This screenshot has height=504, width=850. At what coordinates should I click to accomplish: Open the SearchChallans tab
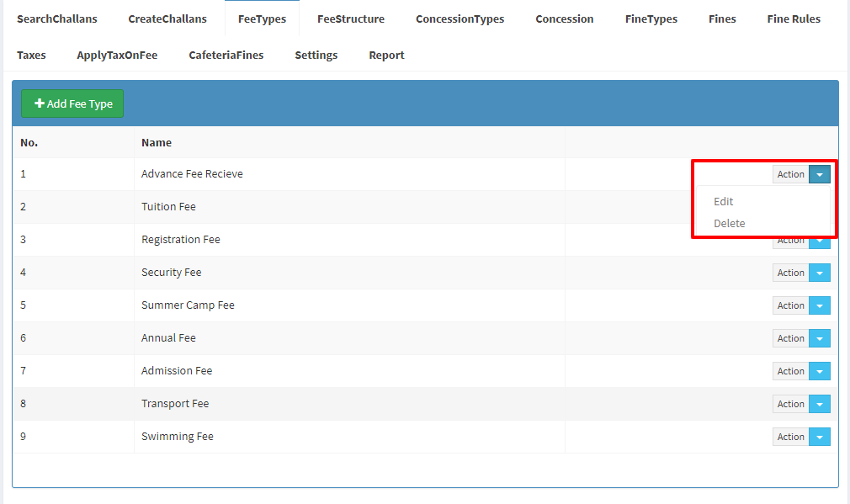click(x=57, y=19)
